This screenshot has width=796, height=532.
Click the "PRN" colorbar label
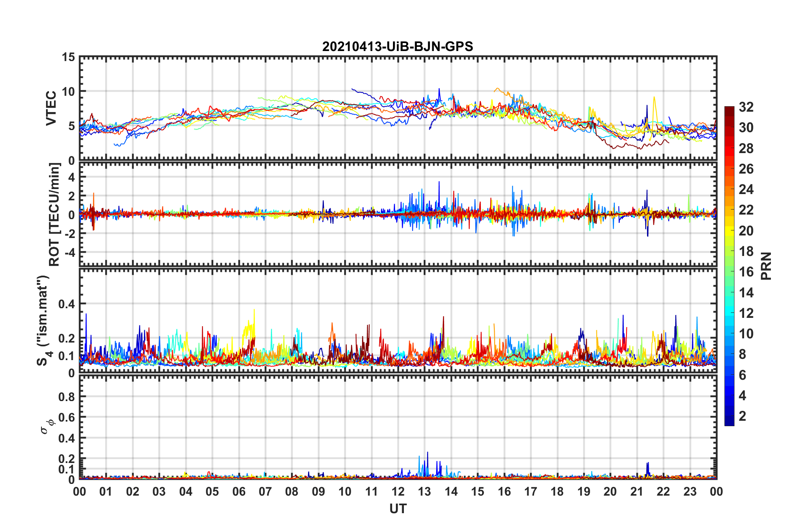tap(766, 266)
